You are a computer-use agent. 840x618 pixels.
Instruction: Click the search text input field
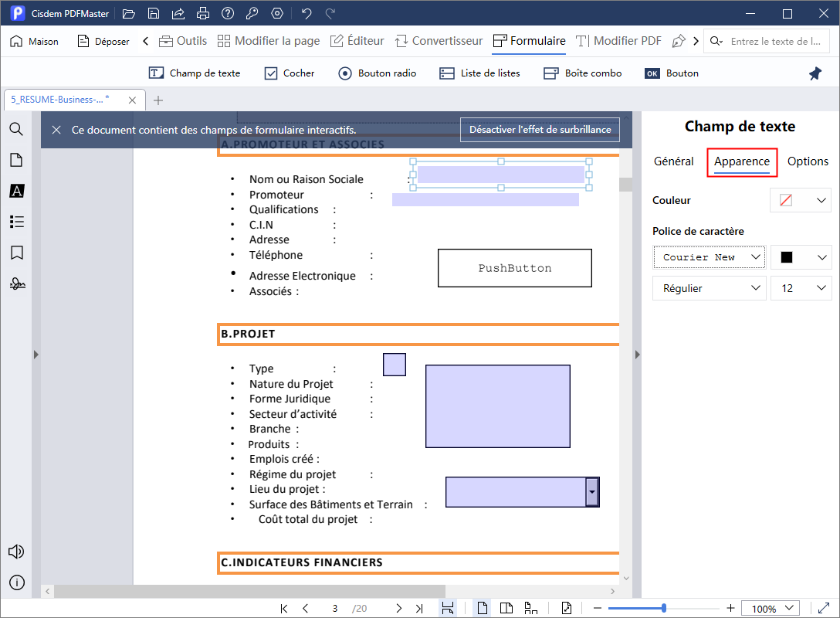776,41
